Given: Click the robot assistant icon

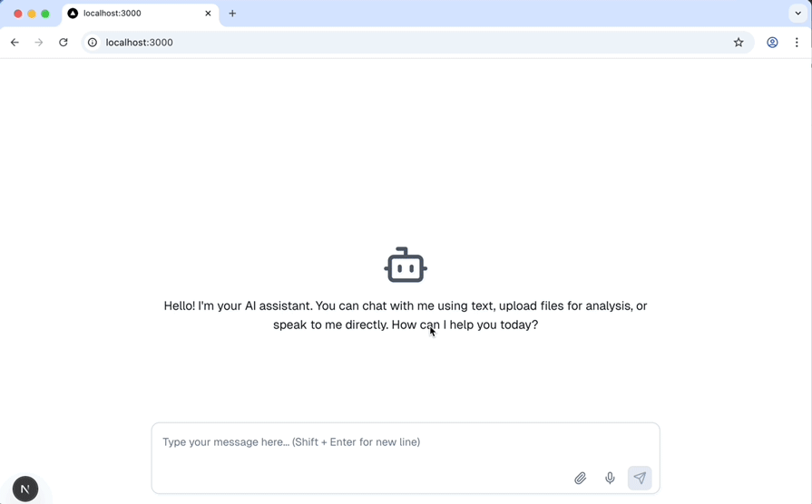Looking at the screenshot, I should click(x=406, y=265).
